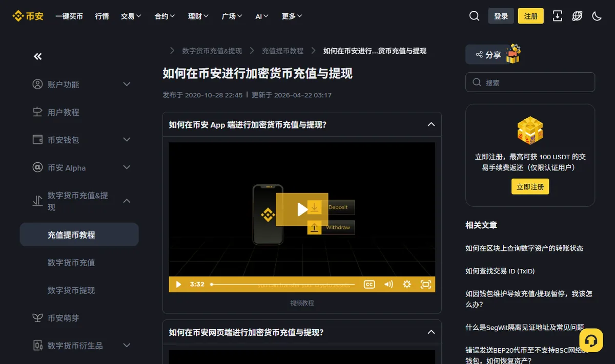The width and height of the screenshot is (615, 364).
Task: Open video settings gear icon
Action: 407,284
